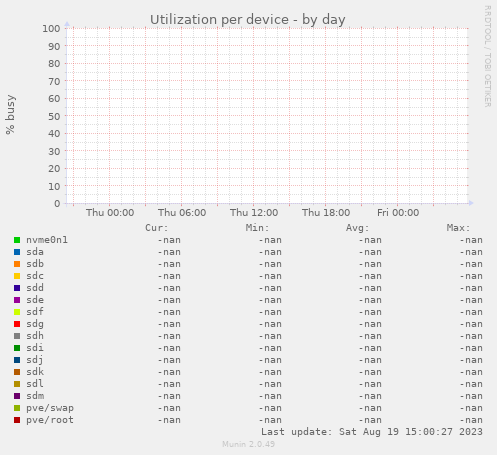Click the Thu 18:00 time axis label
Image resolution: width=497 pixels, height=455 pixels.
(x=326, y=213)
